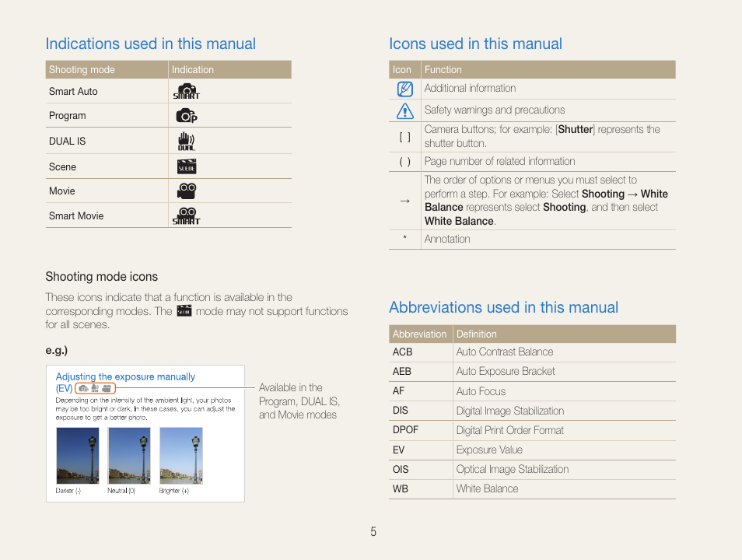
Task: Click 'White Balance' definition in abbreviations table
Action: (x=487, y=488)
